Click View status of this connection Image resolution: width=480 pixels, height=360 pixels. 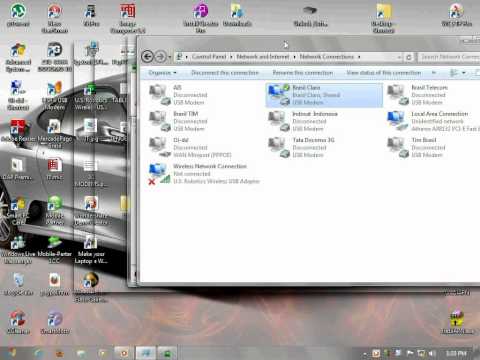point(384,73)
